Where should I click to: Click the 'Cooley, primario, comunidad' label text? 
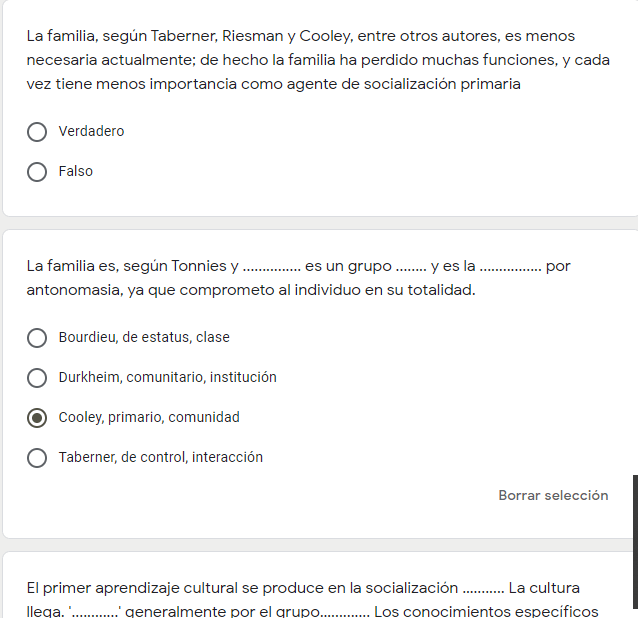[149, 418]
